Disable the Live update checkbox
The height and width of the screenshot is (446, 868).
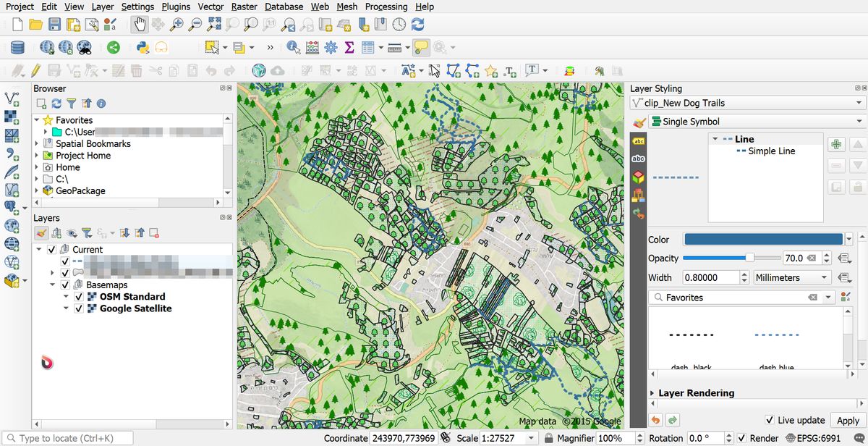click(770, 420)
